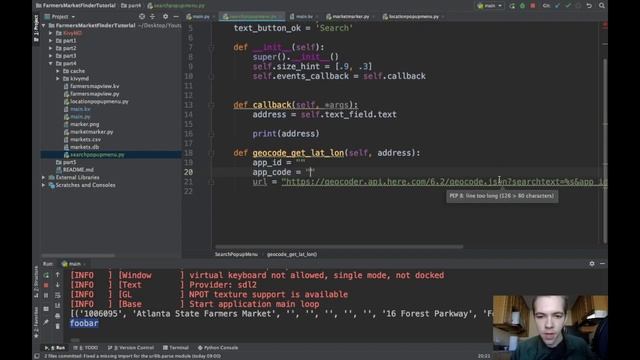Open Project panel settings gear

coord(165,16)
